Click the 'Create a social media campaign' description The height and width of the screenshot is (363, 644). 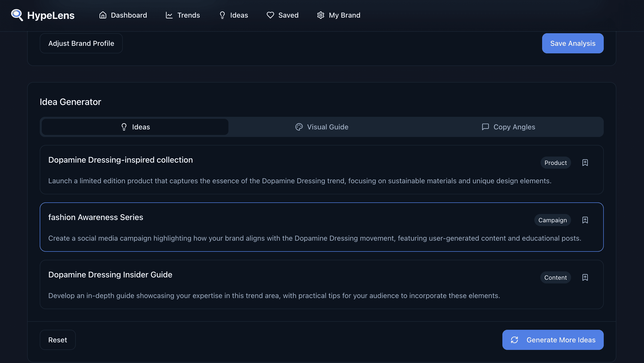click(315, 238)
